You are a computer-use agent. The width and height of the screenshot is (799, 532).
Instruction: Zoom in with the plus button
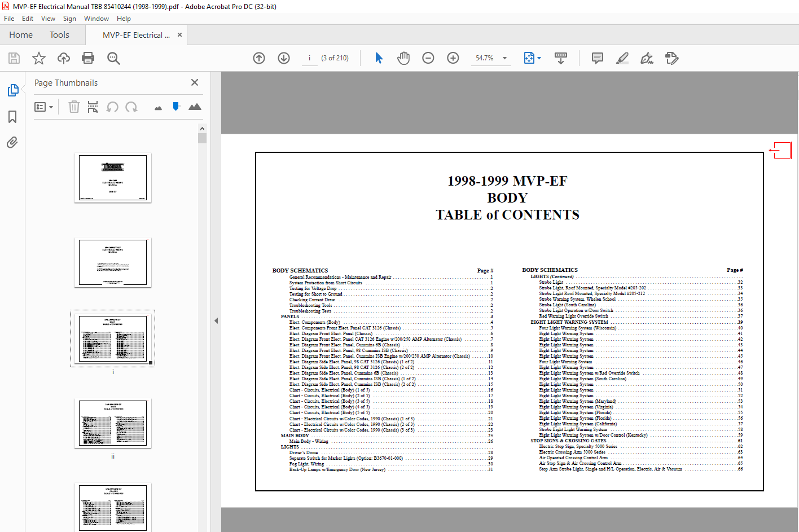tap(453, 58)
